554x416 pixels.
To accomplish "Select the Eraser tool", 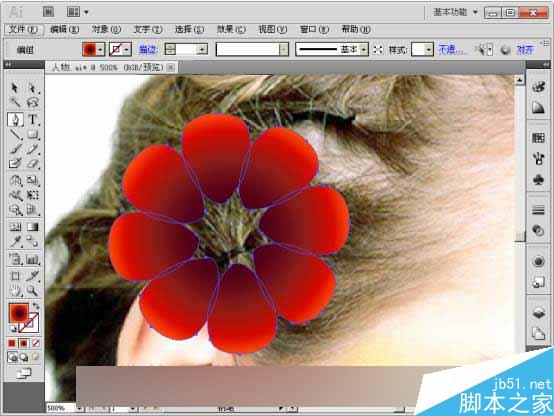I will point(32,163).
